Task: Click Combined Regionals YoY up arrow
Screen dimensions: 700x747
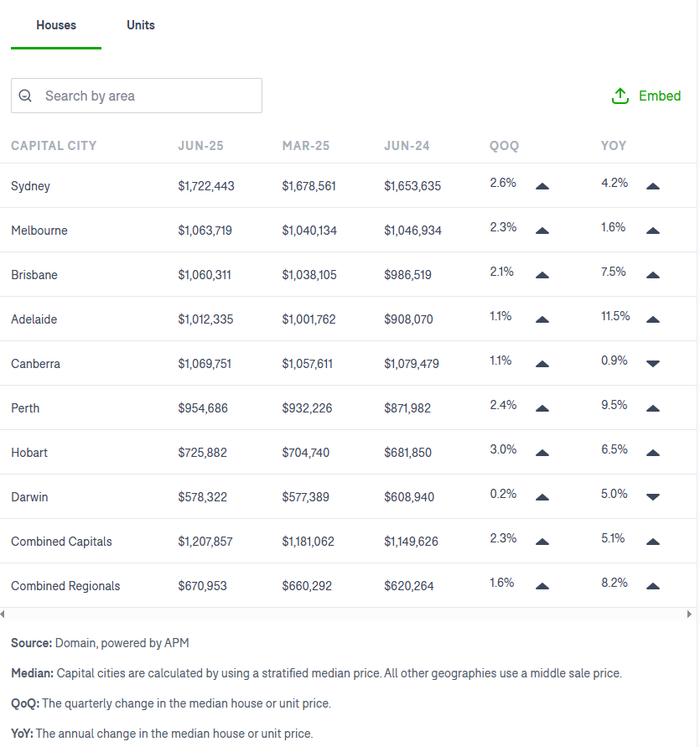Action: [x=653, y=587]
